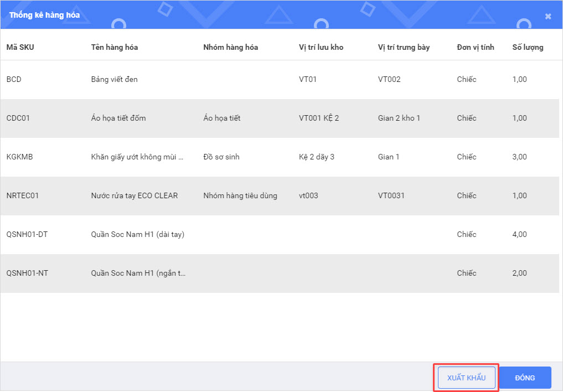Viewport: 563px width, 392px height.
Task: Click product name Nước rửa tay ECO CLEAR
Action: pyautogui.click(x=135, y=195)
